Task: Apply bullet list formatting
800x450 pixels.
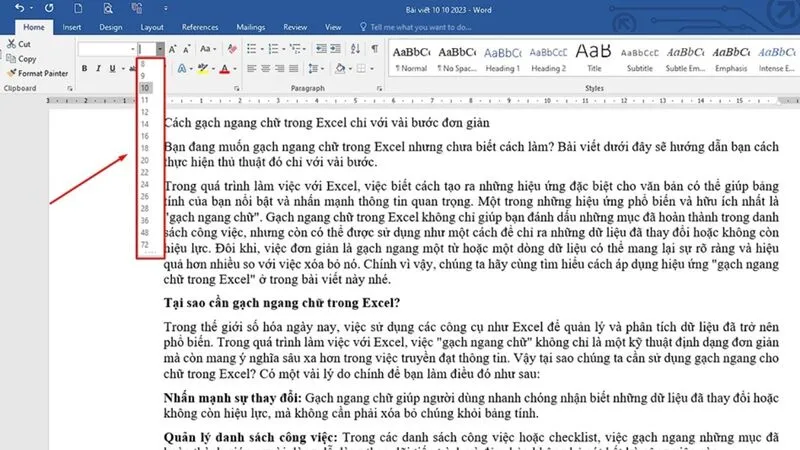Action: pyautogui.click(x=252, y=49)
